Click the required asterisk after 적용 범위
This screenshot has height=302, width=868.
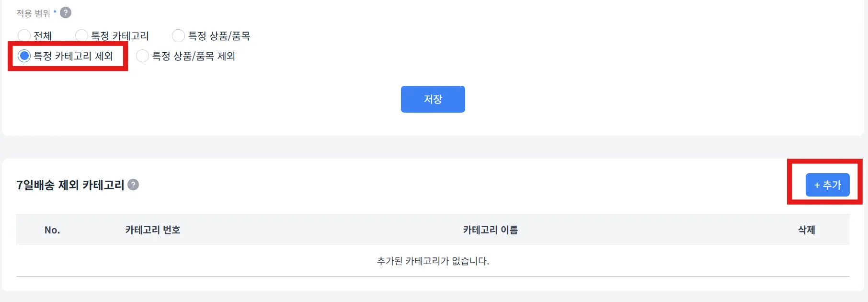(55, 12)
